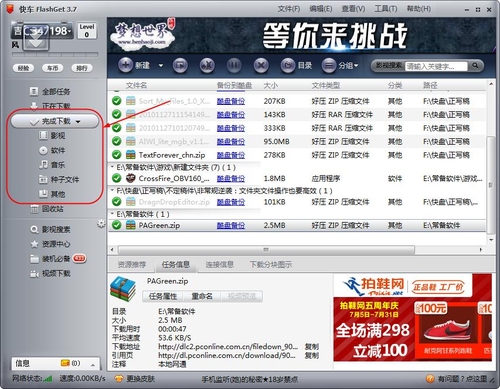Screen dimensions: 500x389
Task: Click the 经验 button
Action: tap(23, 68)
